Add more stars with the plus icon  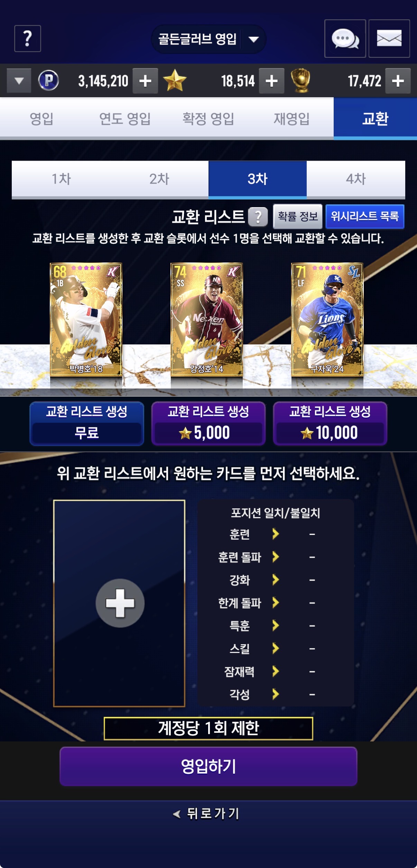(272, 81)
